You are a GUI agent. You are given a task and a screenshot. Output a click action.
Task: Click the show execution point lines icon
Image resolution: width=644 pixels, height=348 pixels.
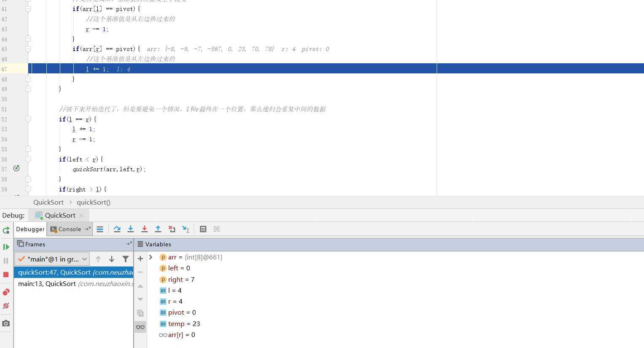point(100,229)
